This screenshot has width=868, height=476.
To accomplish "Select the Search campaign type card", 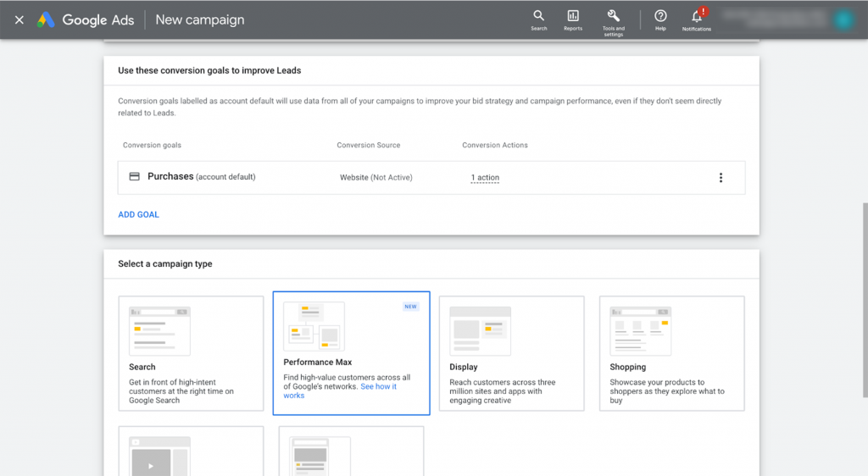I will click(191, 353).
